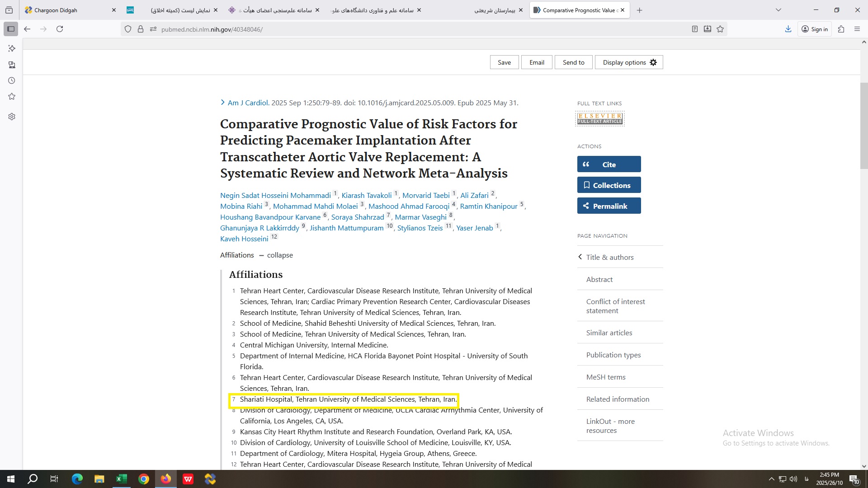
Task: Toggle the Firefox sidebar panel button
Action: 11,29
